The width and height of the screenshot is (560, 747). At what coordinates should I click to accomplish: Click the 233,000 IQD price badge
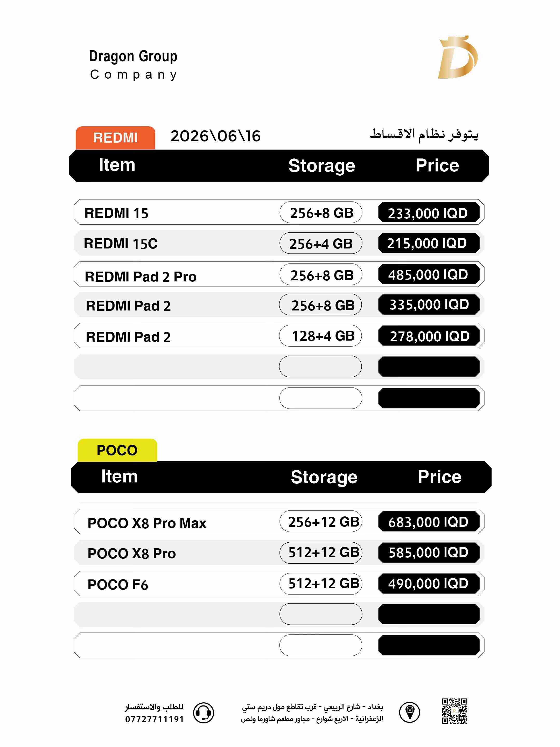(429, 212)
